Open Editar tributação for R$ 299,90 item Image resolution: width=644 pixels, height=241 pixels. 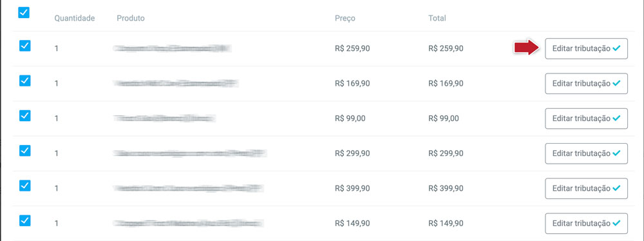[x=586, y=153]
